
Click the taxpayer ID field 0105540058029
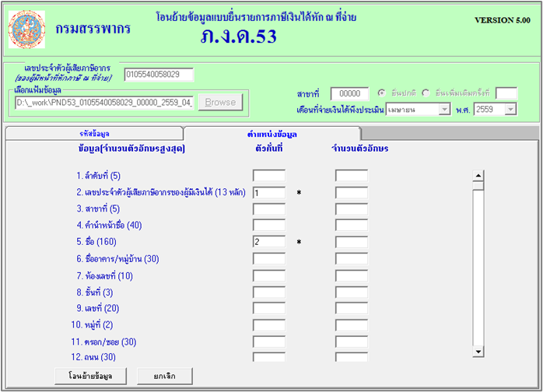[x=159, y=75]
